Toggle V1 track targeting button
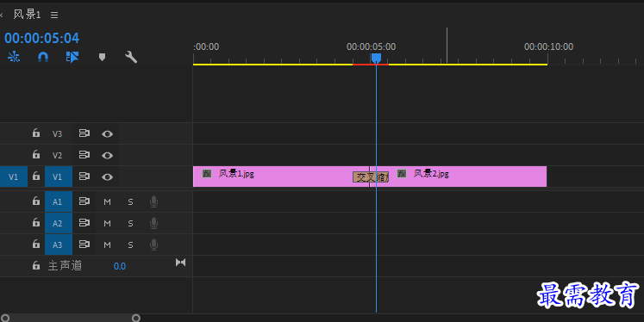644x322 pixels. (x=59, y=176)
